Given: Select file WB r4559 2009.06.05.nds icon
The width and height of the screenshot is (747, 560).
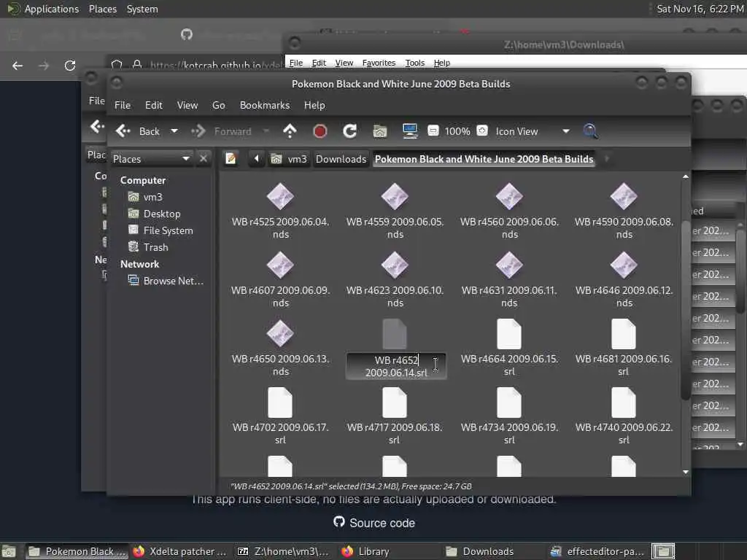Looking at the screenshot, I should pos(395,195).
